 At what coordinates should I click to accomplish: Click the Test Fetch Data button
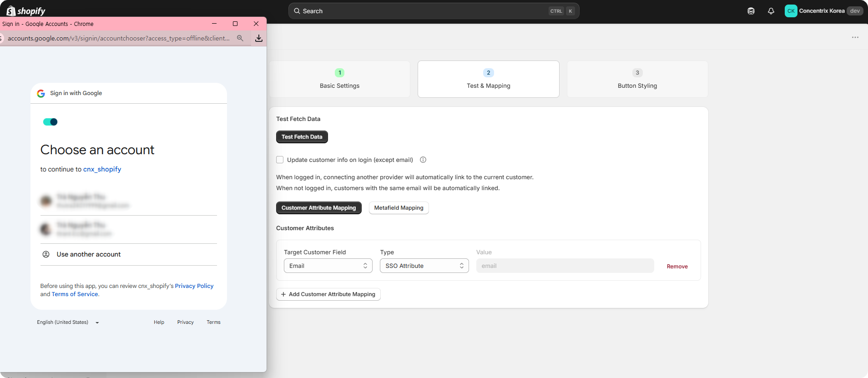302,137
